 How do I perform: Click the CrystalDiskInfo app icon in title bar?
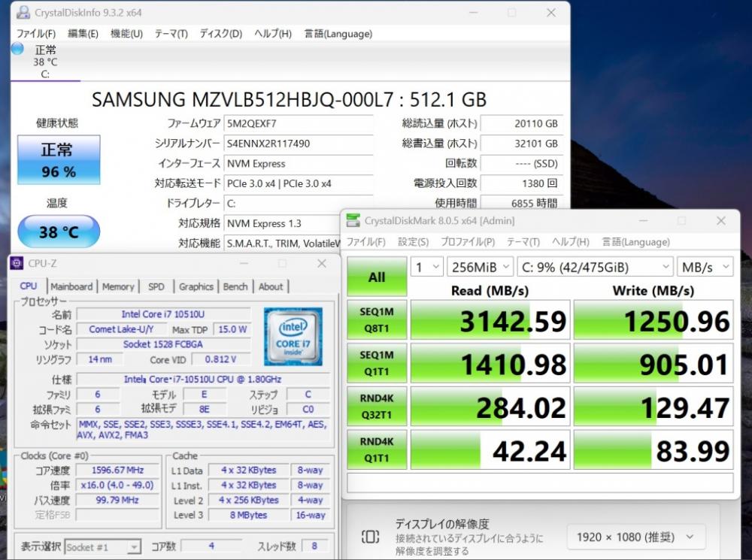23,13
